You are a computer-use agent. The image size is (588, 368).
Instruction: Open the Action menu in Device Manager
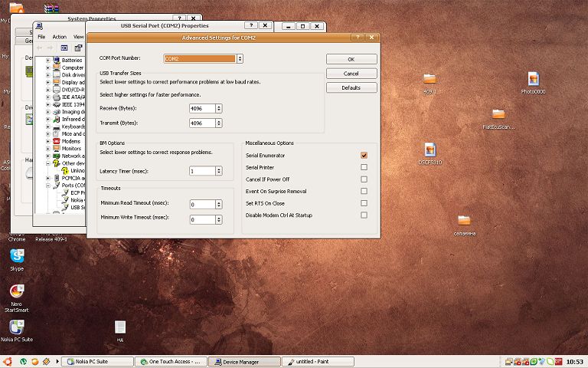(x=59, y=37)
